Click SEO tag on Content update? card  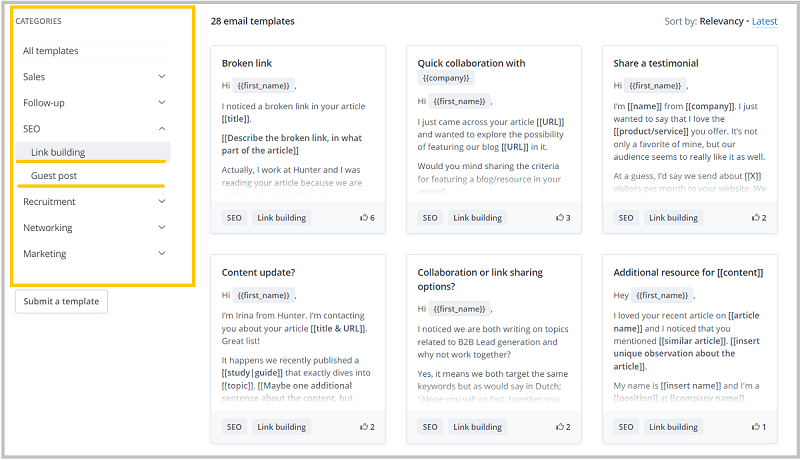234,427
